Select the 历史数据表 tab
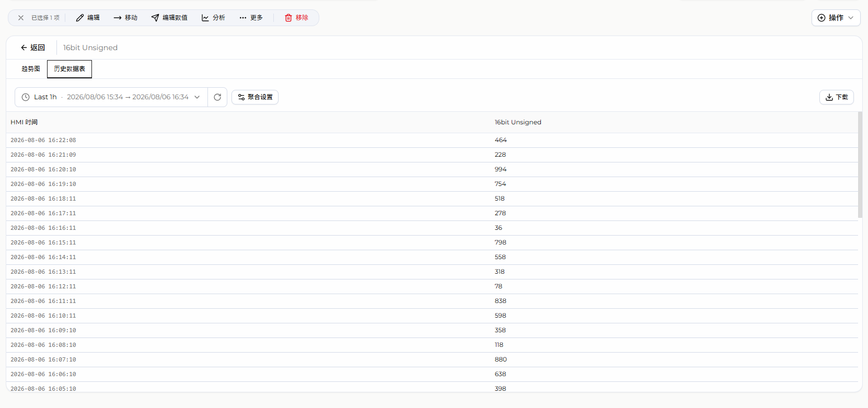This screenshot has height=408, width=868. point(70,69)
